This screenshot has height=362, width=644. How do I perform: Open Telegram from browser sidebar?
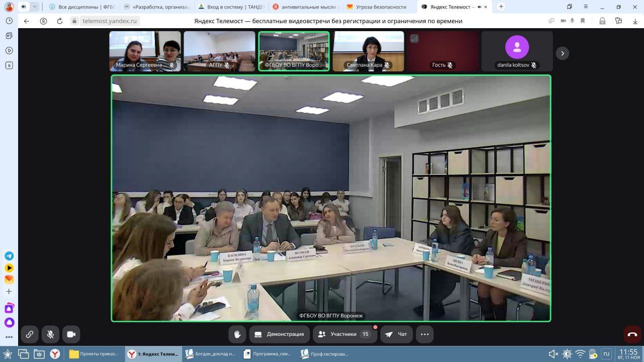point(9,256)
